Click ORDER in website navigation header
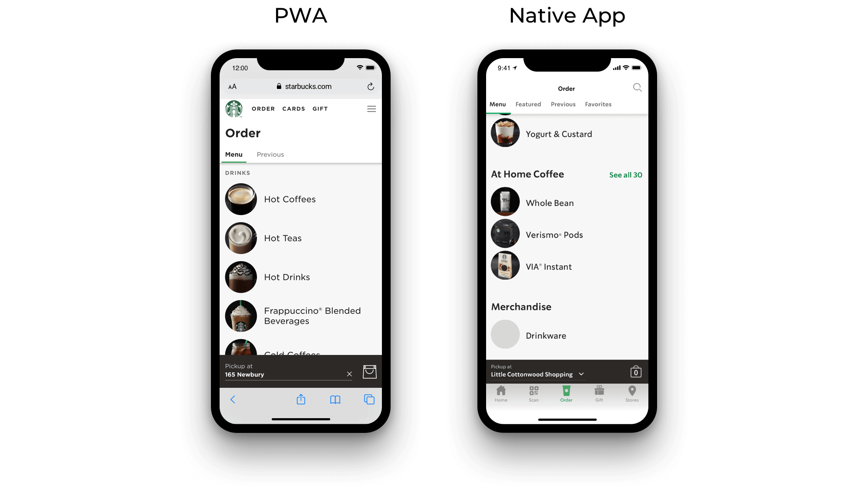The width and height of the screenshot is (868, 488). [263, 108]
